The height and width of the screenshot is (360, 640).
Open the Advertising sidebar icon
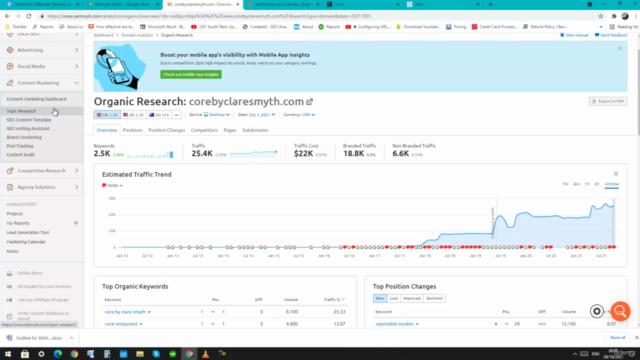coord(10,50)
